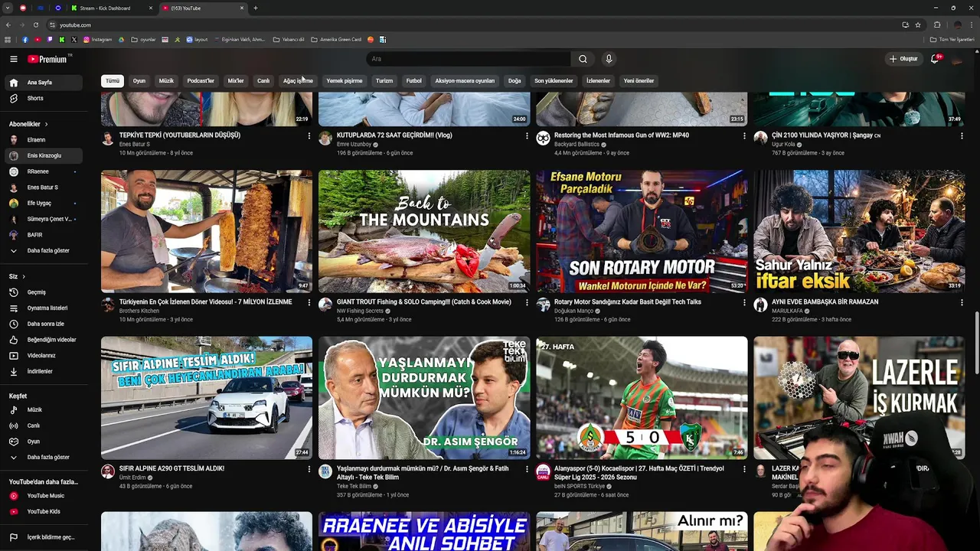Open Tüm Yer İşaretleri bookmarks folder
The height and width of the screenshot is (551, 980).
coord(952,40)
